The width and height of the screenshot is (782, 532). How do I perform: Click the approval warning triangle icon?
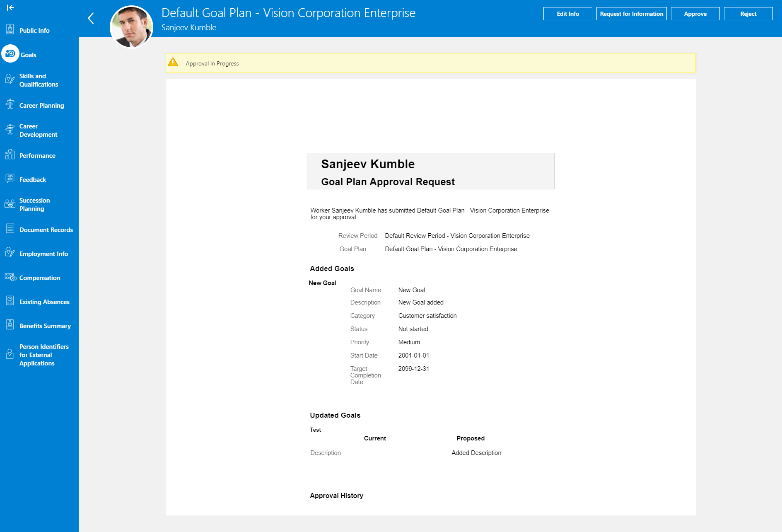tap(173, 63)
